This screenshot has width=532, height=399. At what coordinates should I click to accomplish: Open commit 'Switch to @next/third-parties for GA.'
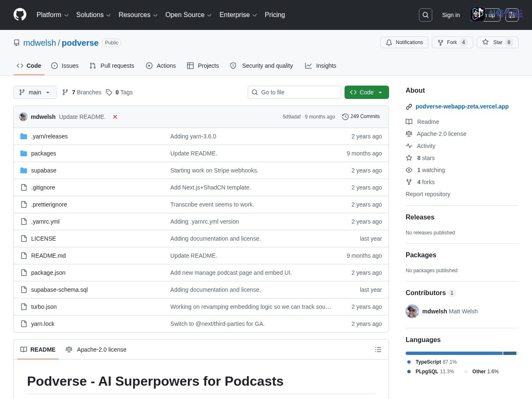[217, 324]
